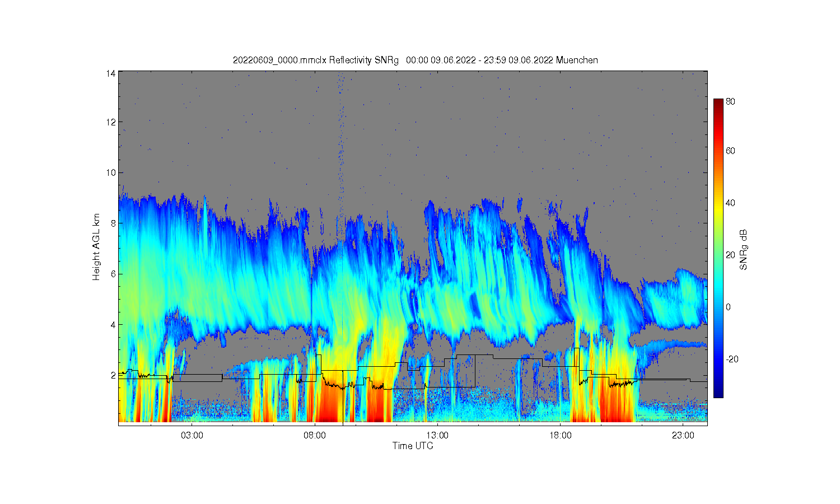Click the 'Time UTC' axis label
Viewport: 840px width, 504px height.
click(413, 446)
